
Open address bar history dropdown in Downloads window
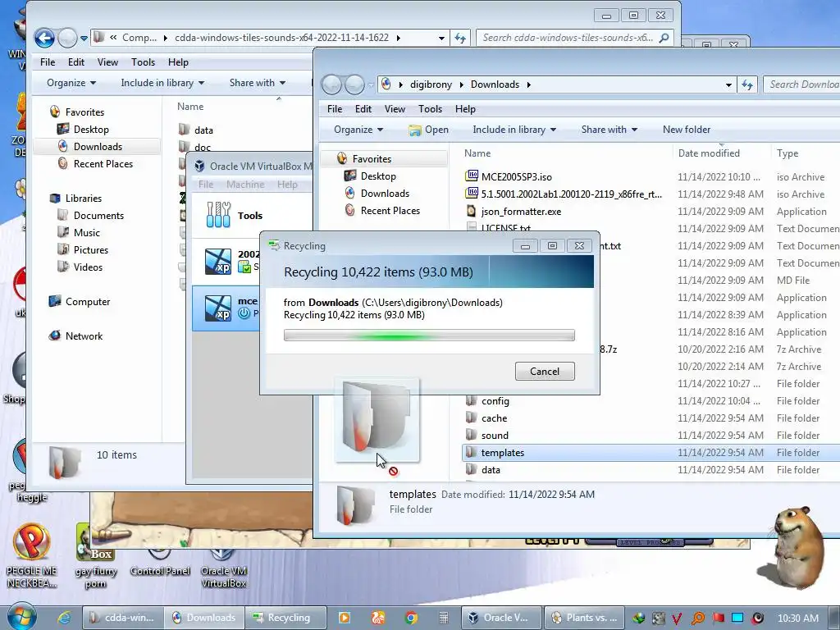[728, 84]
